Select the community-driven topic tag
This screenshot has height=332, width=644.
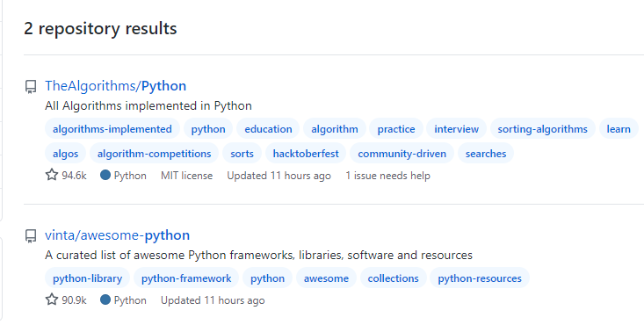[402, 154]
